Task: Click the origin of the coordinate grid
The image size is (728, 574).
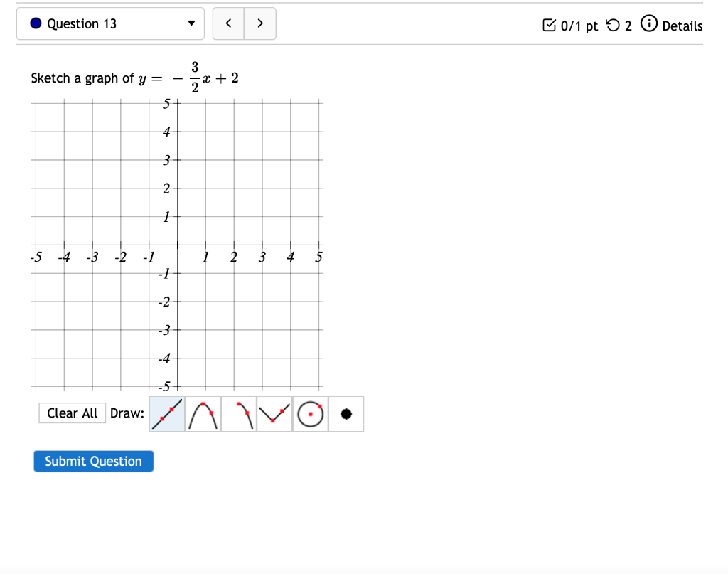Action: [177, 244]
